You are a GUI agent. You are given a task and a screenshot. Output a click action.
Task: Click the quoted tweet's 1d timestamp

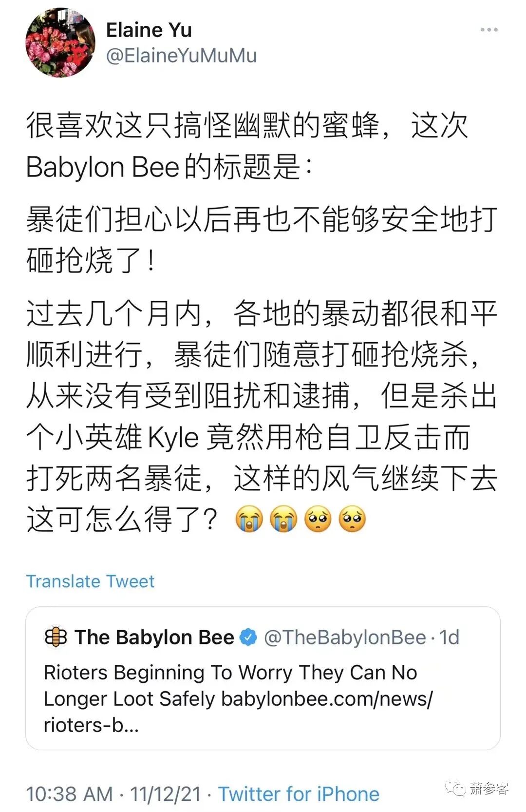449,637
